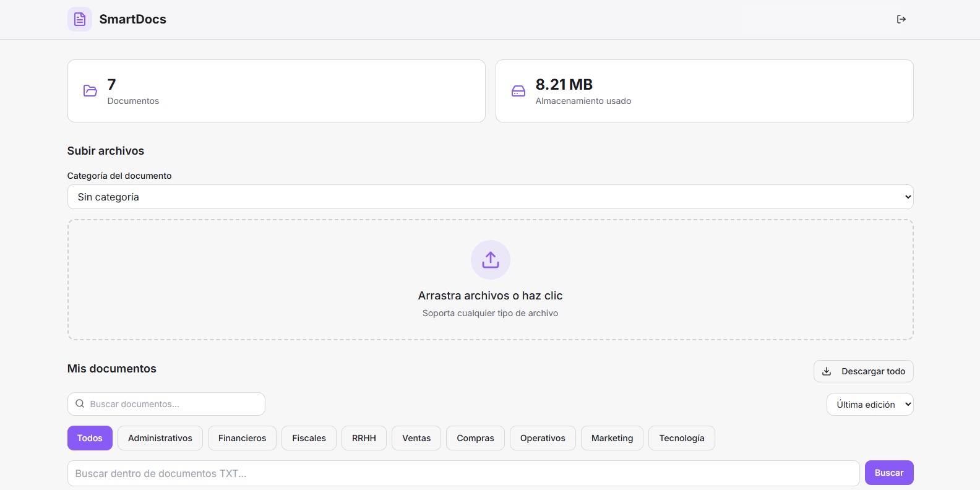Open the Última edición sort dropdown
Screen dimensions: 980x490
[870, 405]
